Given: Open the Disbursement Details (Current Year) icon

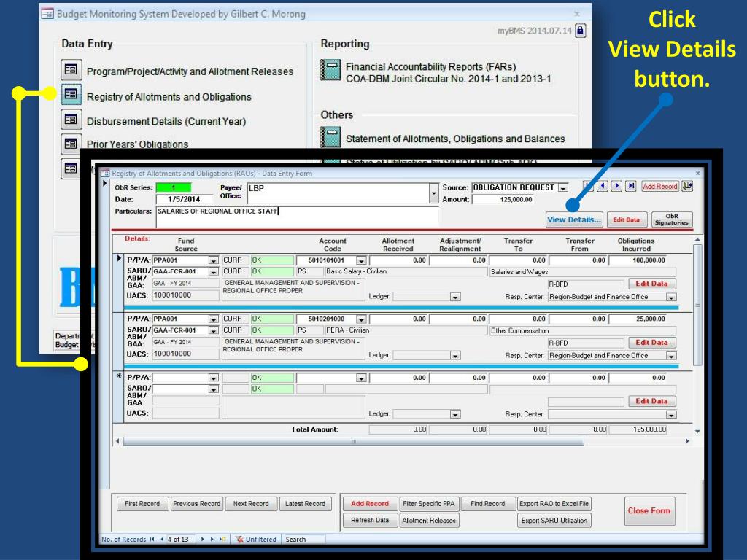Looking at the screenshot, I should (71, 119).
